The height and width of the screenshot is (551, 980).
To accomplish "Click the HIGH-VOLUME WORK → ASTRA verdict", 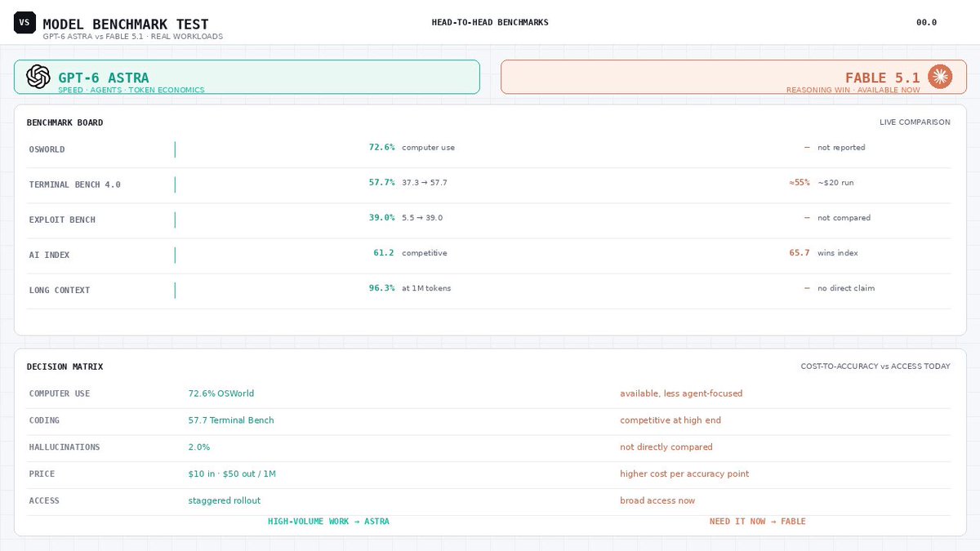I will [328, 522].
